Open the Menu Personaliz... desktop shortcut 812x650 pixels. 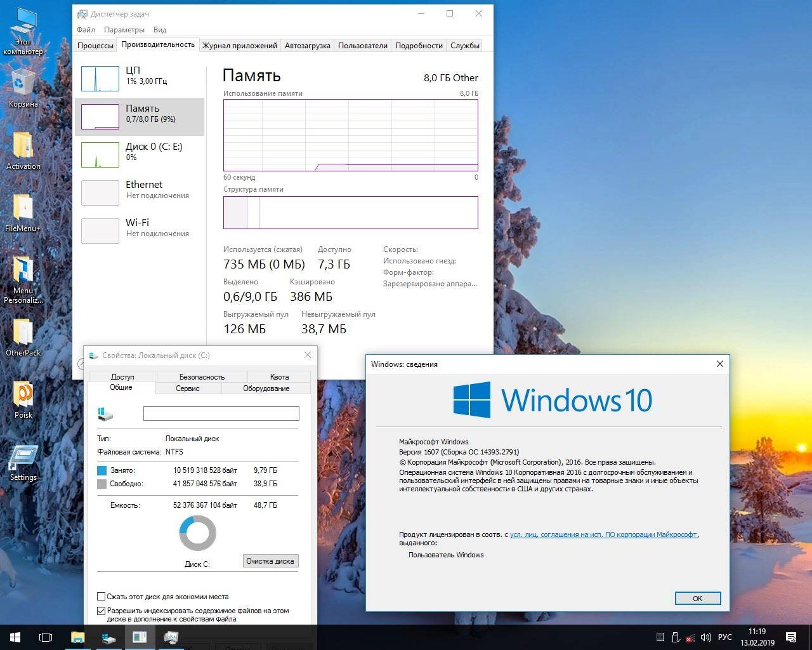pyautogui.click(x=23, y=280)
